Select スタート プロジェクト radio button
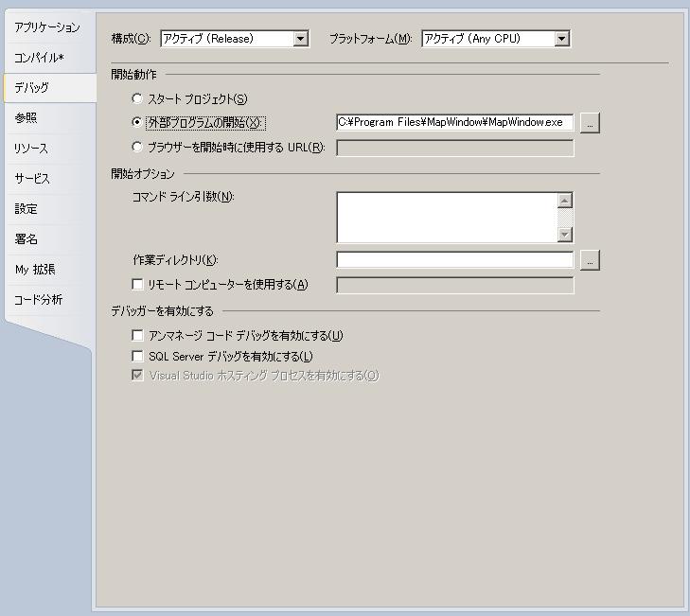 click(138, 98)
